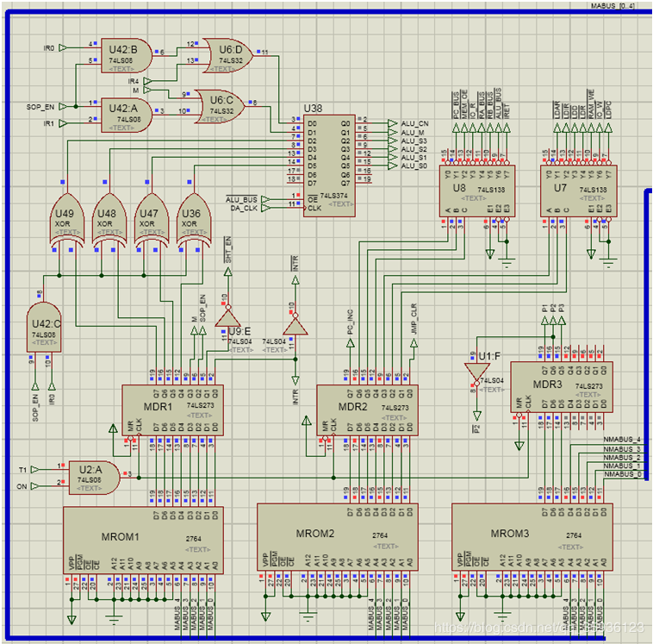Click the U42:C AND gate
Image resolution: width=653 pixels, height=644 pixels.
[43, 329]
